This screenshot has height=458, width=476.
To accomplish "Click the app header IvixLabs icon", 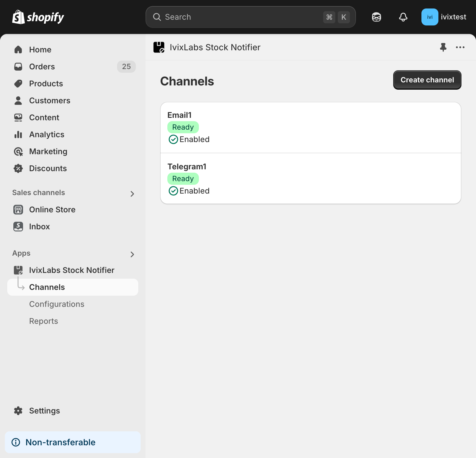I will click(159, 47).
